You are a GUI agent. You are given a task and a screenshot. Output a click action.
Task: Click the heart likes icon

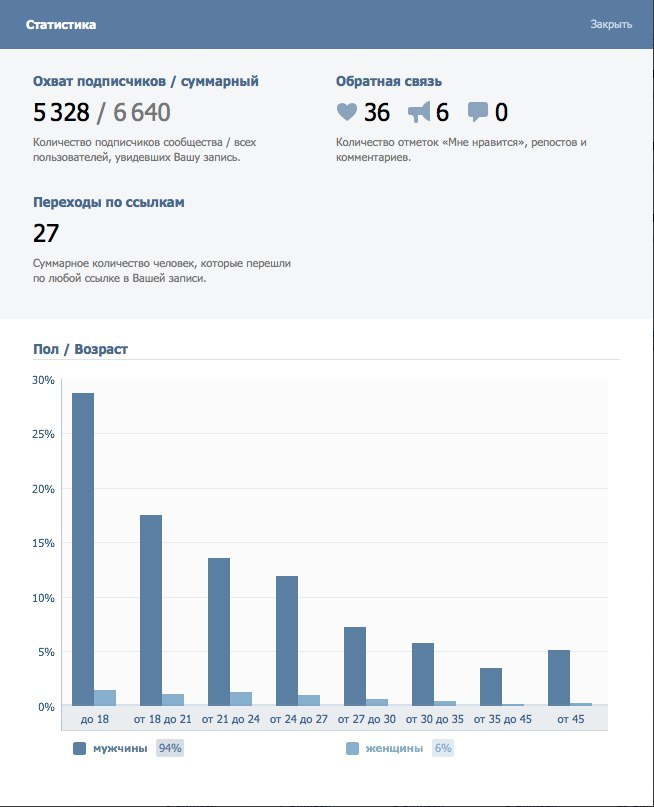tap(346, 112)
